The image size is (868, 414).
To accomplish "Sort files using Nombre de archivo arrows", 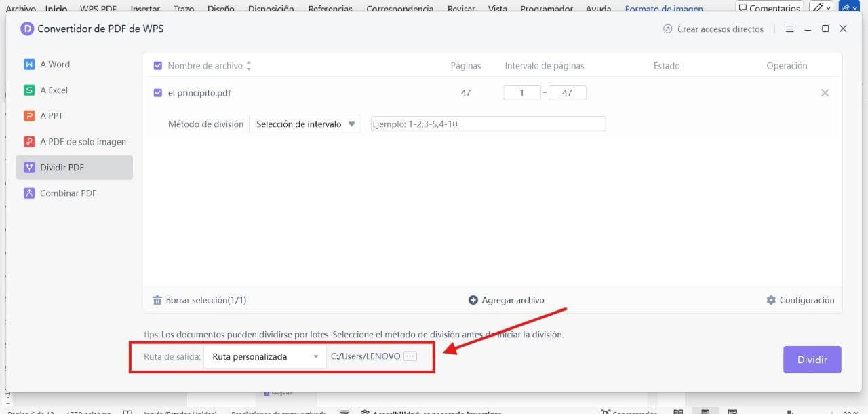I will [248, 66].
